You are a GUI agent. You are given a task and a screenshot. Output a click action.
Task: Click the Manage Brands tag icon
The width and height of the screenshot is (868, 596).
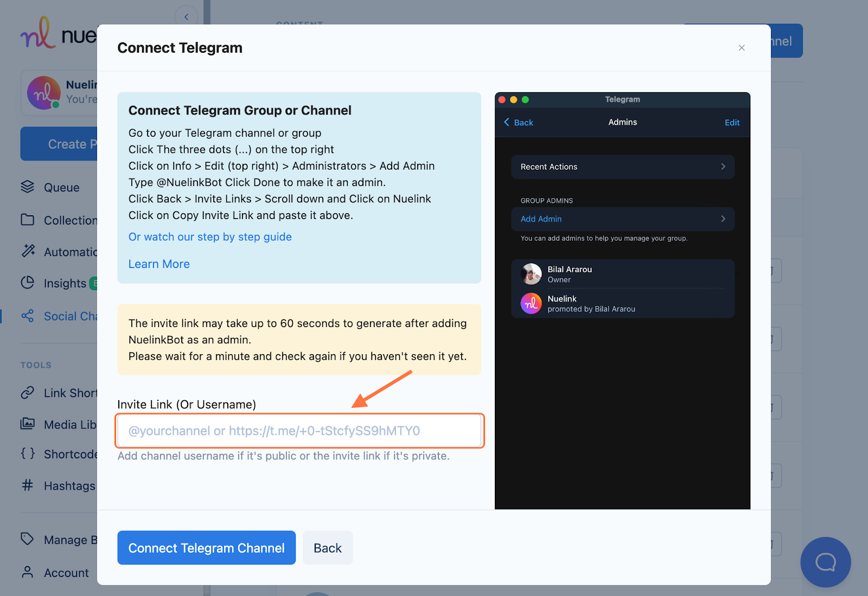tap(27, 539)
